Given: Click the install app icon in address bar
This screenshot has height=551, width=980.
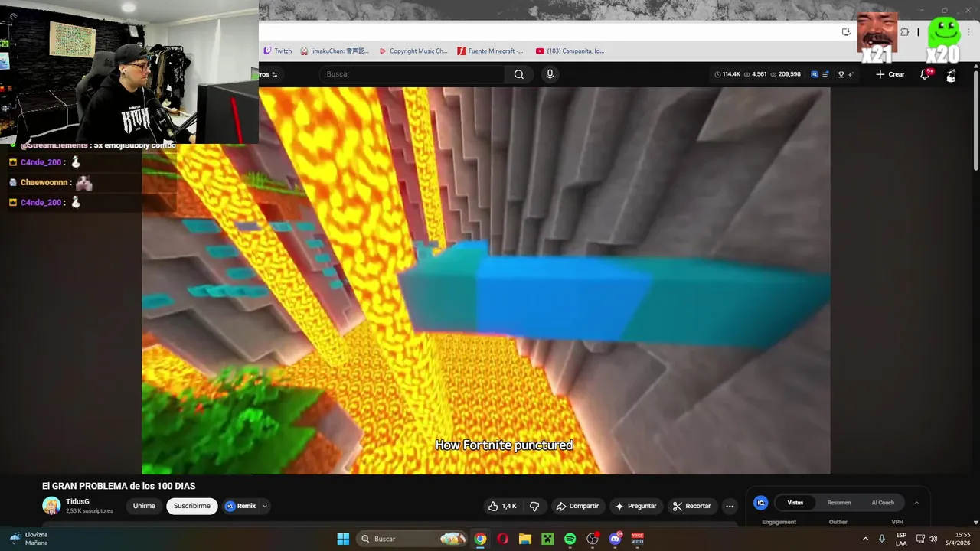Looking at the screenshot, I should coord(846,32).
